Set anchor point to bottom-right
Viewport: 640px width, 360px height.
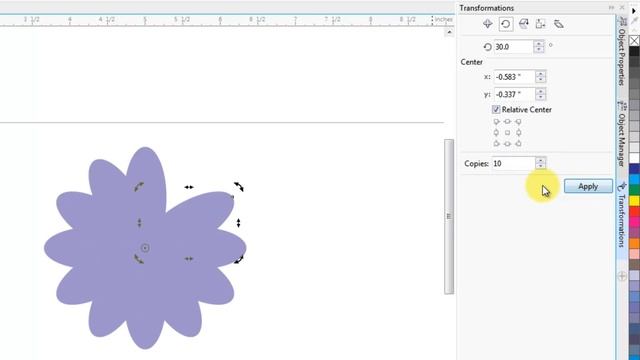[518, 144]
